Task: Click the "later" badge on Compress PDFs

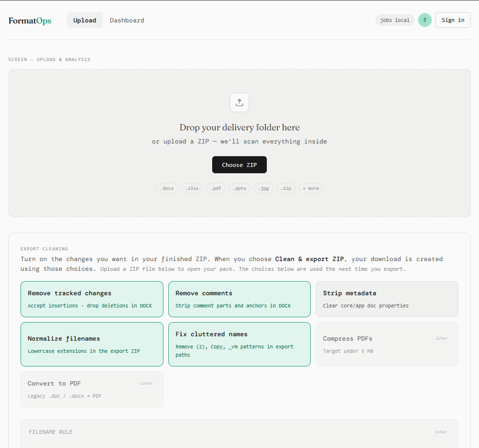Action: tap(441, 338)
